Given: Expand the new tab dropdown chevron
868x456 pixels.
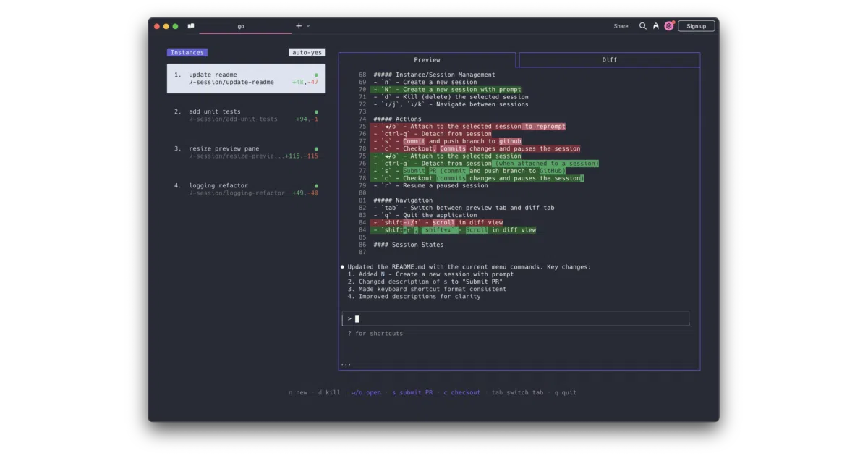Looking at the screenshot, I should (308, 26).
